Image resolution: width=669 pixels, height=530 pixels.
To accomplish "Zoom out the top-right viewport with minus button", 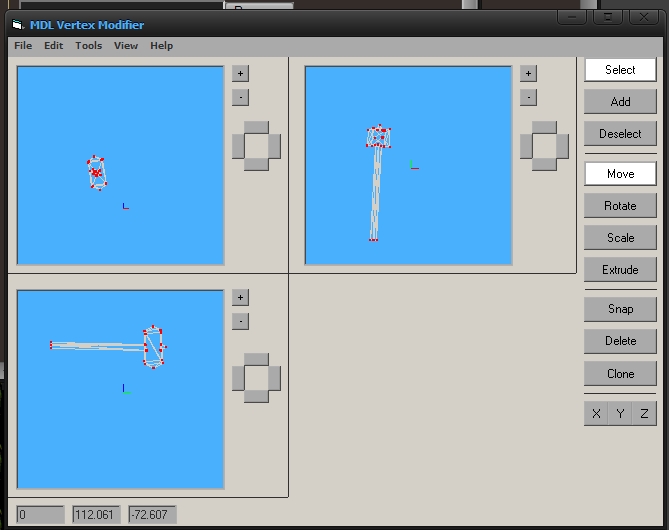I will (528, 97).
